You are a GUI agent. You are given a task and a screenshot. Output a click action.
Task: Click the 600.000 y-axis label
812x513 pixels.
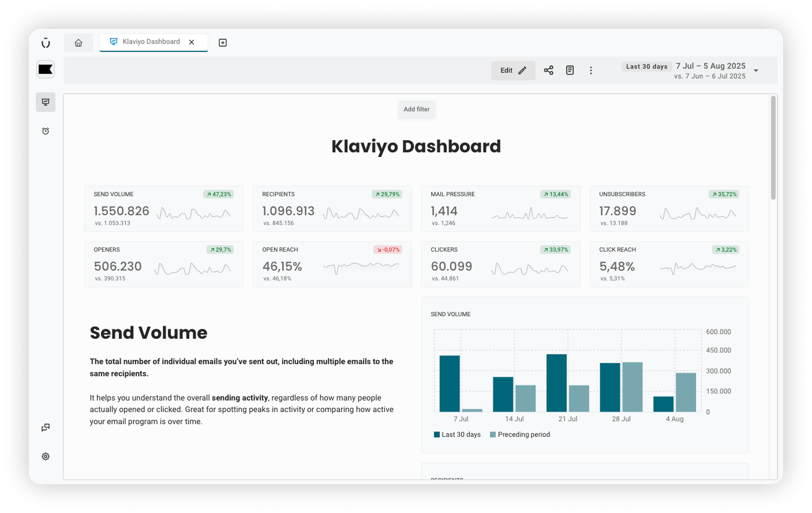[719, 332]
